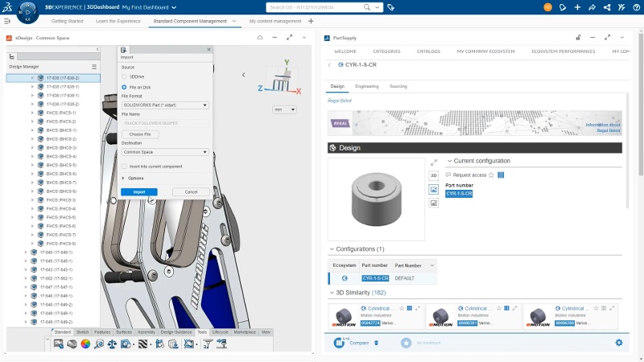Open the tag icon beside search

pyautogui.click(x=391, y=7)
